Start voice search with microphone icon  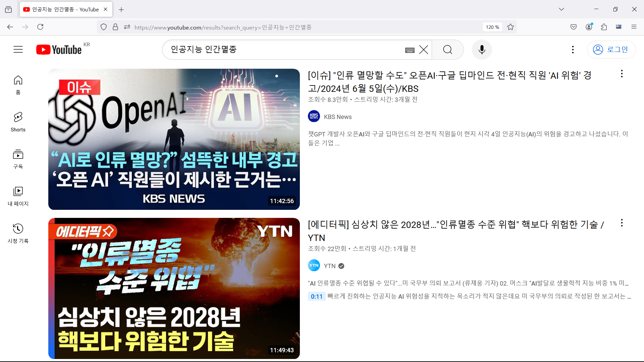coord(482,50)
